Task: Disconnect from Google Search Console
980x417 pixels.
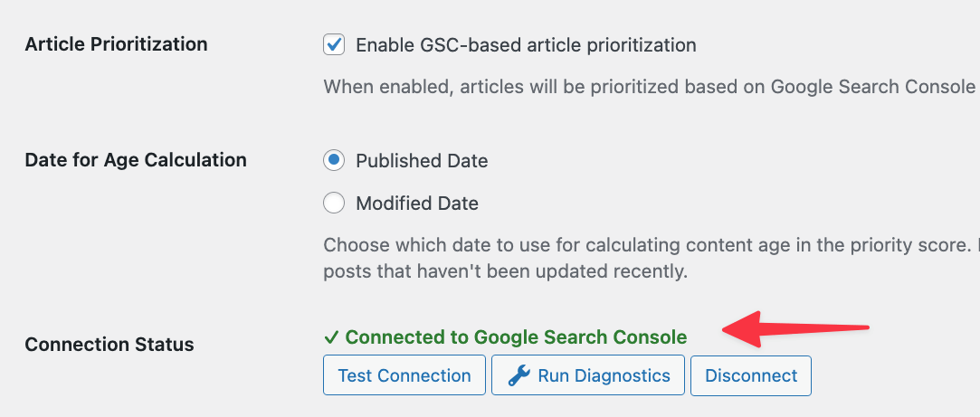Action: coord(751,375)
